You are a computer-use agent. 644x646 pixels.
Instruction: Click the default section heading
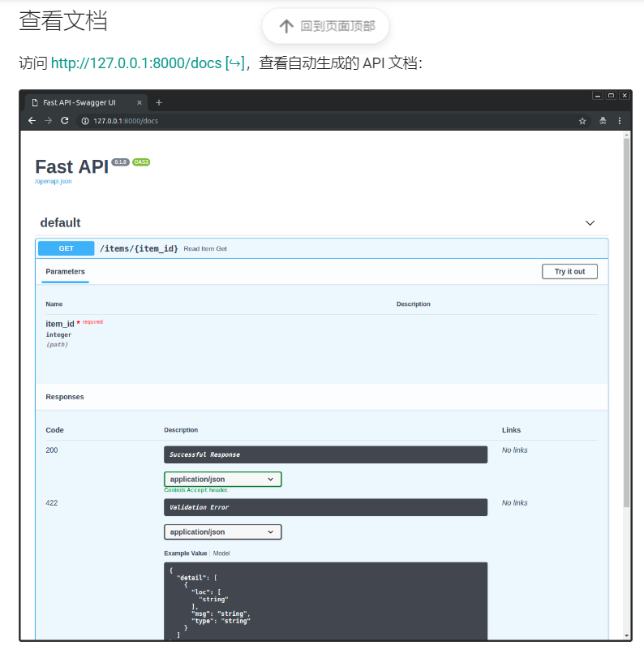60,222
